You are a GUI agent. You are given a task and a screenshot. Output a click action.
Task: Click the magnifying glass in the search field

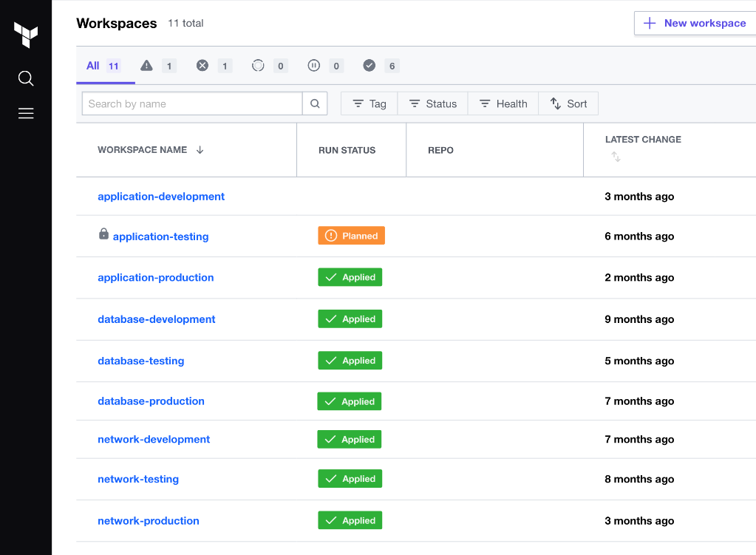pos(315,103)
